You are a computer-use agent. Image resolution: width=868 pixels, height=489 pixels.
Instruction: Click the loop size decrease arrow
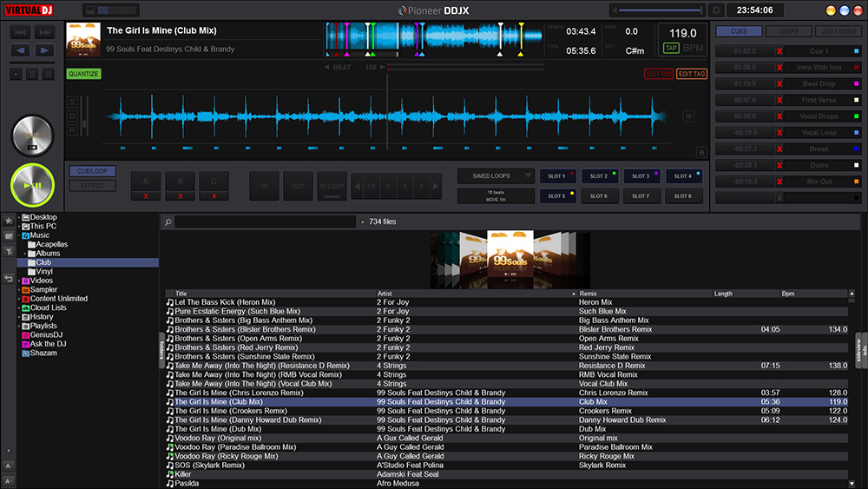pyautogui.click(x=357, y=187)
